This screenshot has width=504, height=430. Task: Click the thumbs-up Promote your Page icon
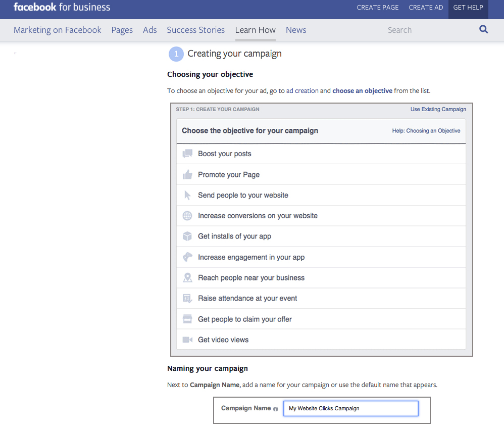coord(187,174)
